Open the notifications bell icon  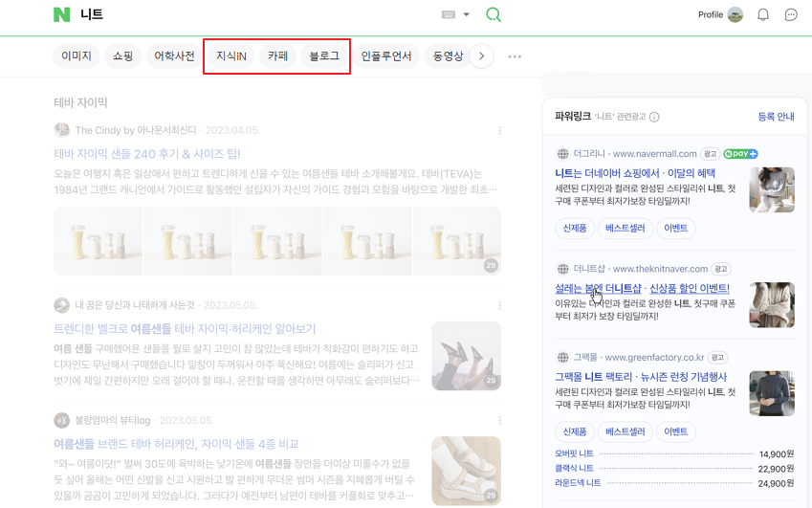(x=763, y=14)
